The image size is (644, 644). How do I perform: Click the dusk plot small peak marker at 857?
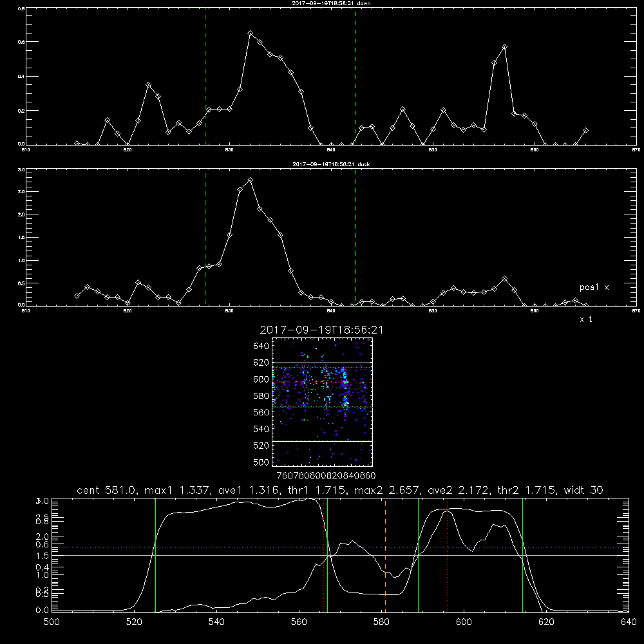point(504,279)
